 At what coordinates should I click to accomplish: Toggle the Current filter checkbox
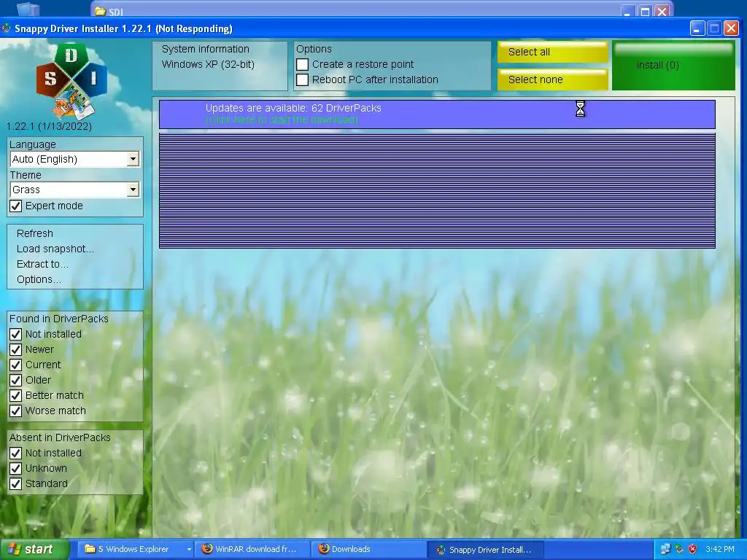[x=16, y=365]
